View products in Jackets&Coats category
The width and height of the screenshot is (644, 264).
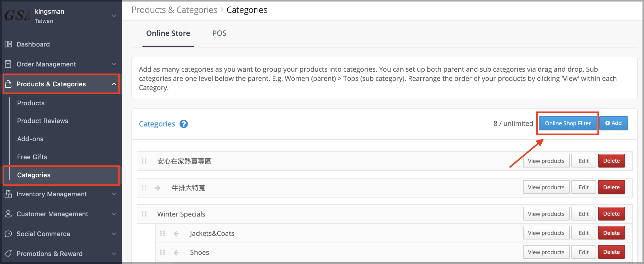pyautogui.click(x=546, y=233)
